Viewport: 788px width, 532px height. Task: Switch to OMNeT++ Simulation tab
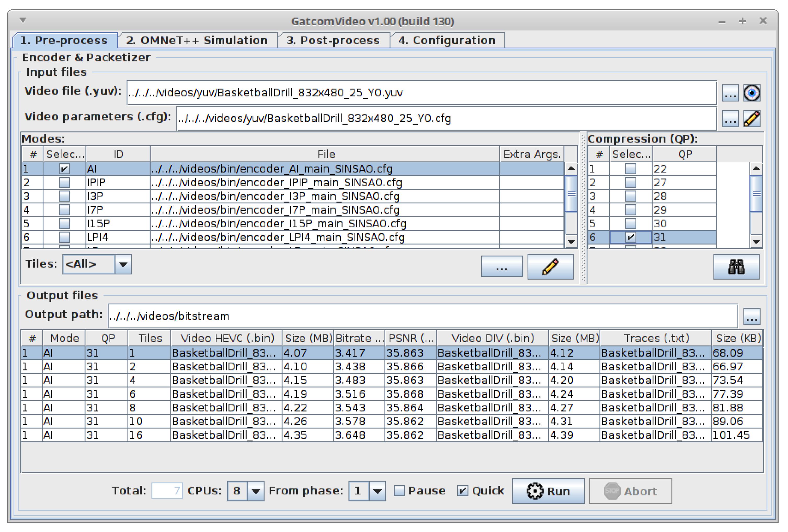pos(197,40)
